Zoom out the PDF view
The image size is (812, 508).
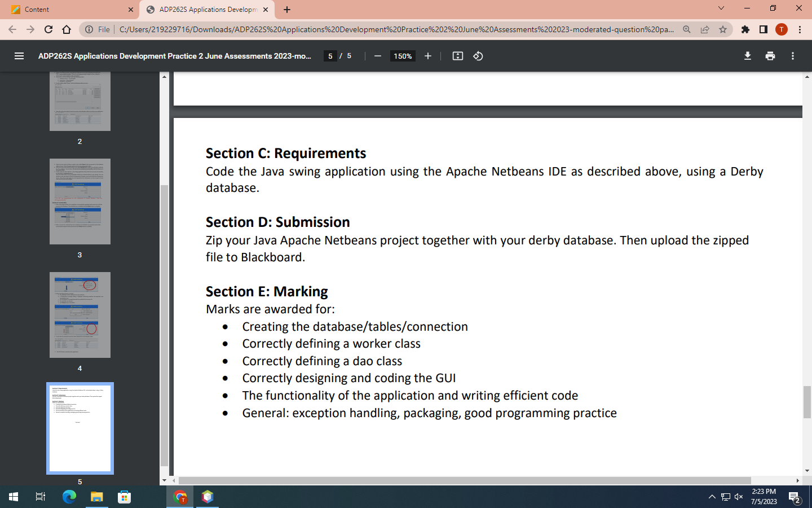click(x=377, y=56)
